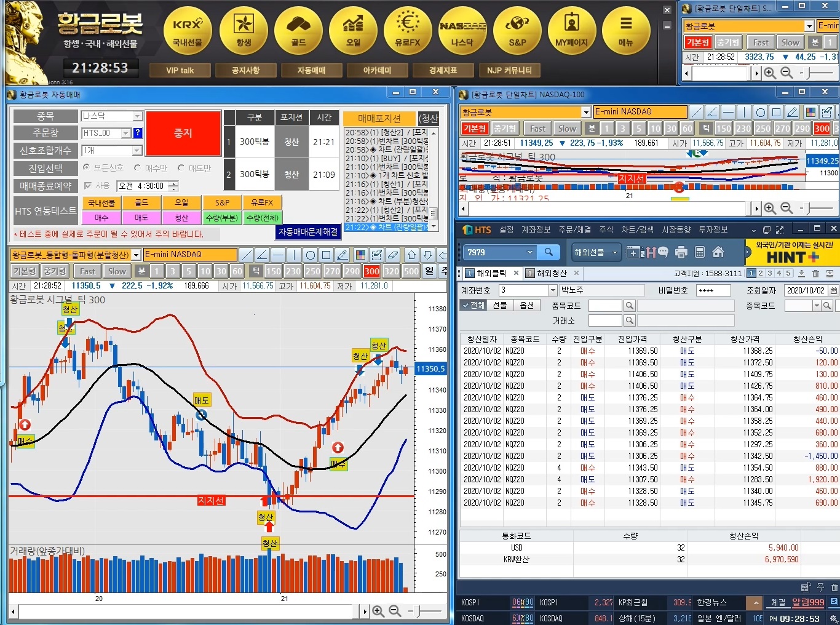The width and height of the screenshot is (840, 625).
Task: Go to the HTS home icon
Action: 718,252
